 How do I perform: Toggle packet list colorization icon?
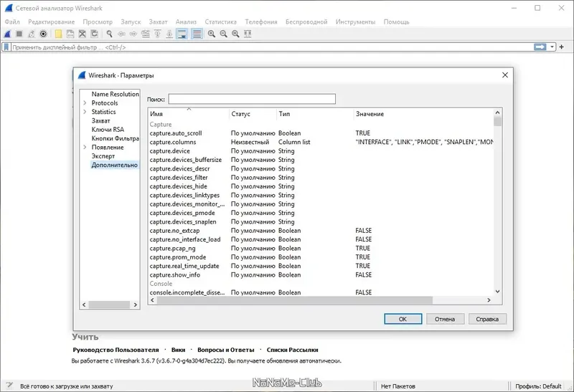(197, 34)
